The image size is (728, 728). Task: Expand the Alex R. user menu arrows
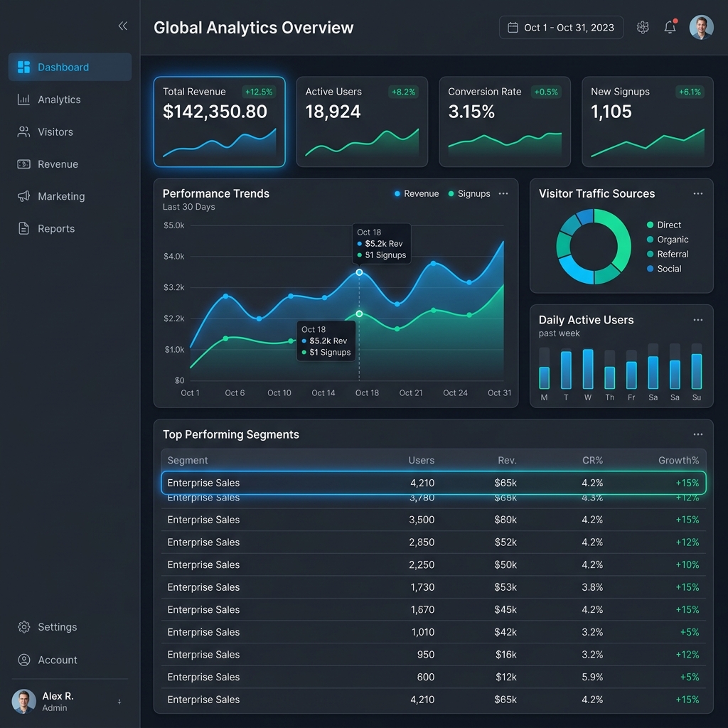[119, 702]
